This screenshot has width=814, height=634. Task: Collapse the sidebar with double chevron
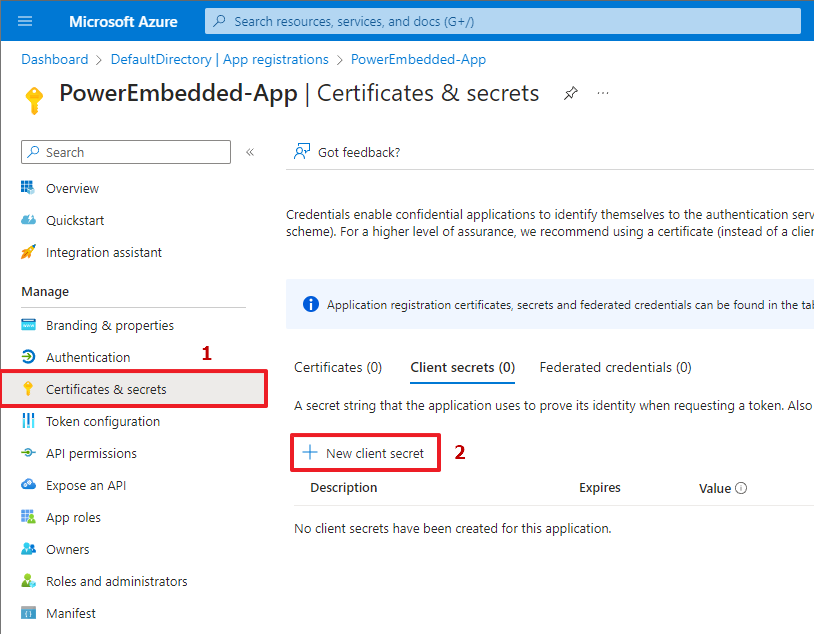click(250, 152)
